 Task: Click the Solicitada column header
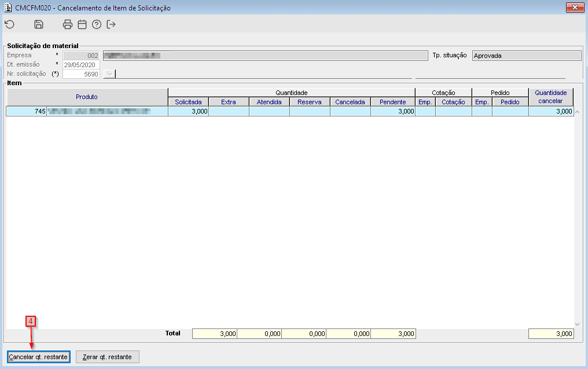pos(188,102)
